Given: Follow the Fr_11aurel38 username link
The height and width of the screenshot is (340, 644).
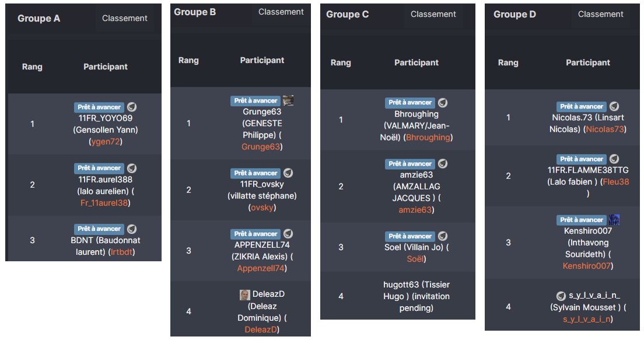Looking at the screenshot, I should click(x=106, y=203).
